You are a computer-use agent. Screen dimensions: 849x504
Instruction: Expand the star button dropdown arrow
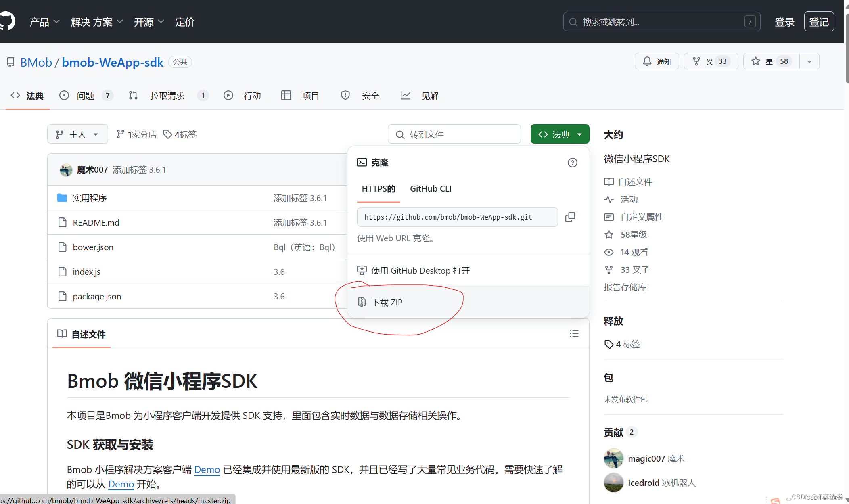tap(809, 61)
